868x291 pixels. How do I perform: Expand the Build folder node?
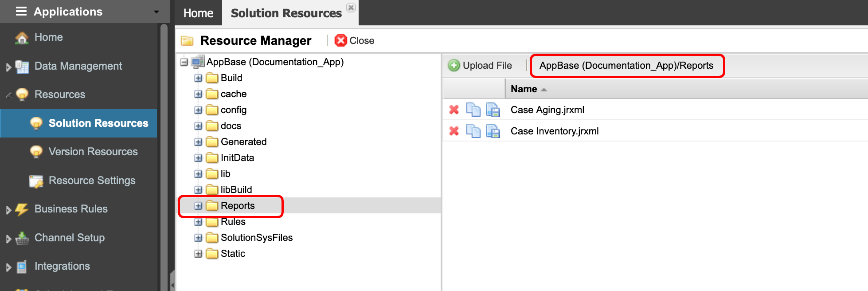click(198, 78)
